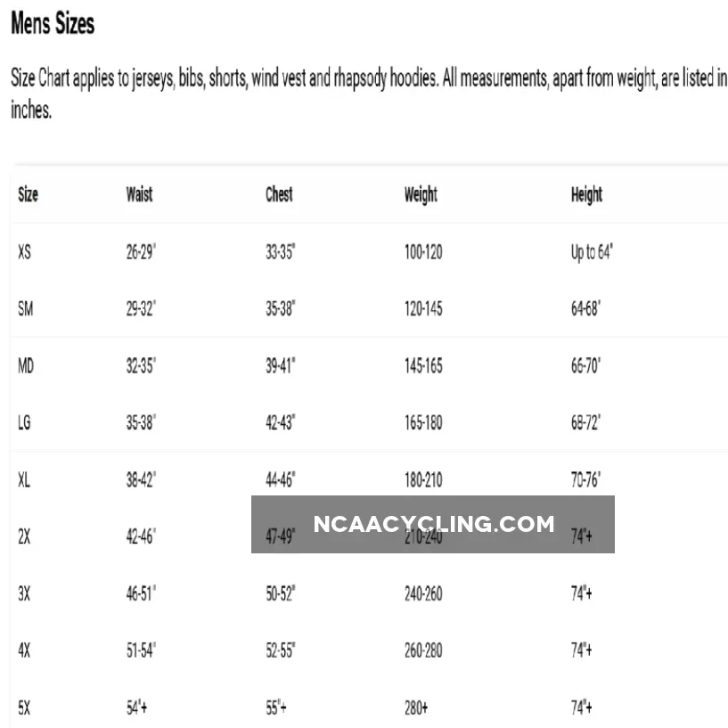The height and width of the screenshot is (728, 728).
Task: Click the NCAACYCLING.COM watermark banner
Action: (433, 524)
